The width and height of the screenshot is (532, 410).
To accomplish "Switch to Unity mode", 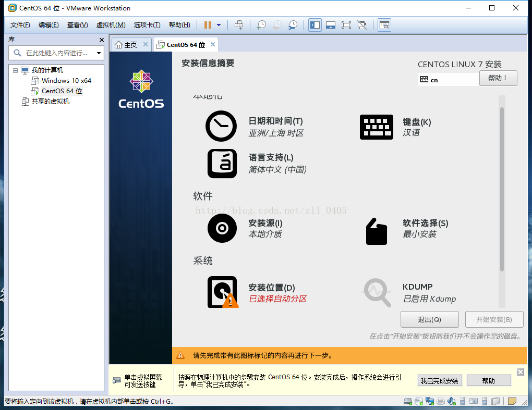I will pyautogui.click(x=362, y=25).
